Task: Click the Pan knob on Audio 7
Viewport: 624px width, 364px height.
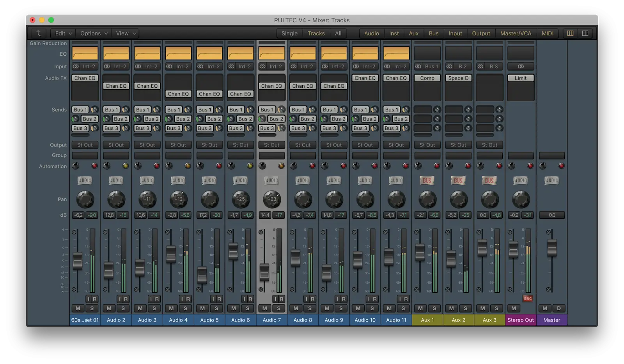Action: tap(272, 199)
